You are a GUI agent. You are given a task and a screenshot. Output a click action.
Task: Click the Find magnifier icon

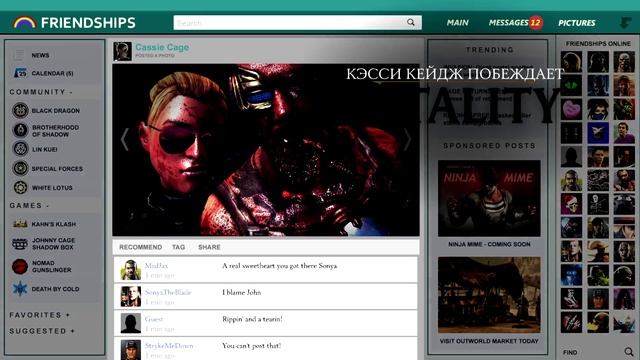(x=629, y=351)
